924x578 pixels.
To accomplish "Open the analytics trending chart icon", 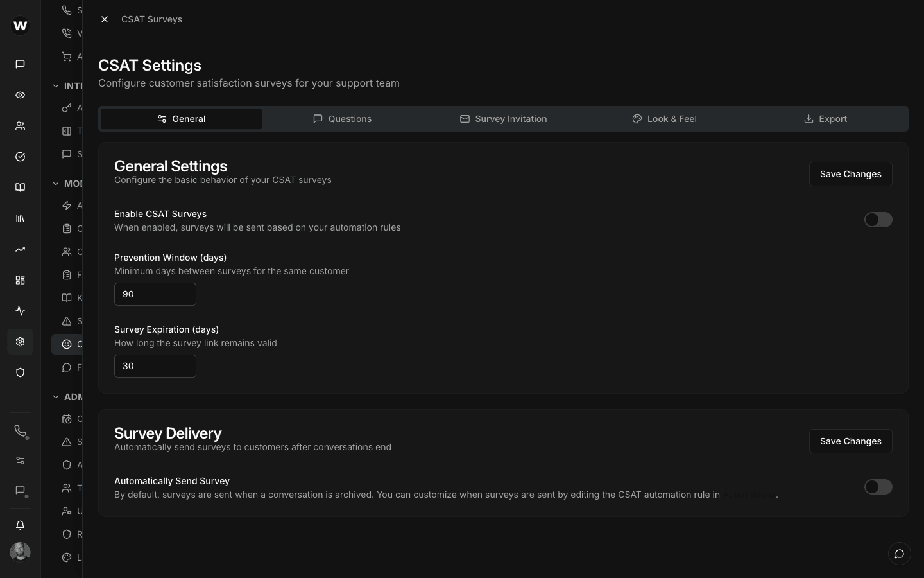I will coord(20,249).
